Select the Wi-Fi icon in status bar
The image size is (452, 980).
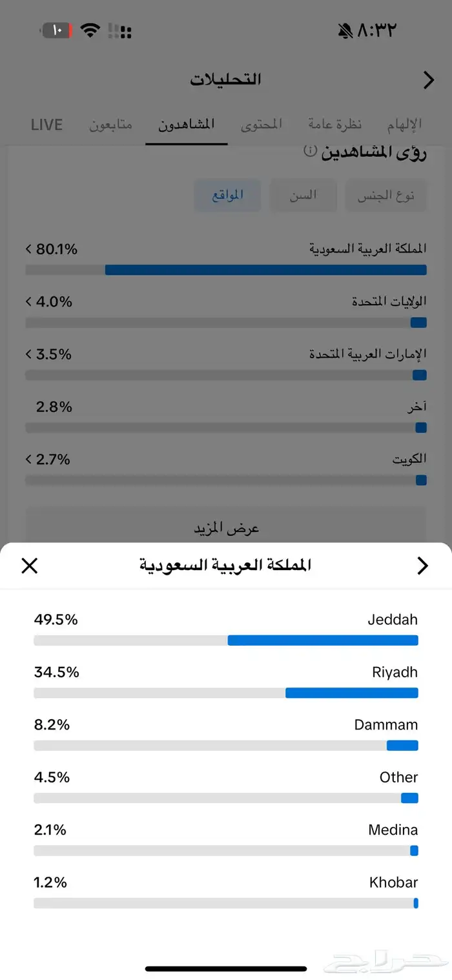point(90,30)
